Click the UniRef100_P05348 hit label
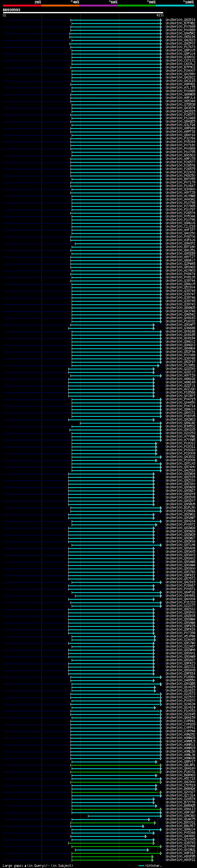 click(180, 833)
